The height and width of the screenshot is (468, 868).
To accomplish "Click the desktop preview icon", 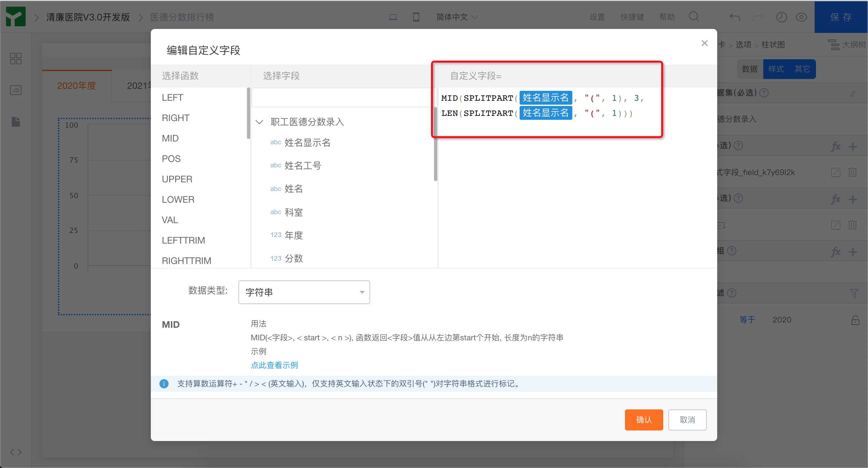I will 393,17.
